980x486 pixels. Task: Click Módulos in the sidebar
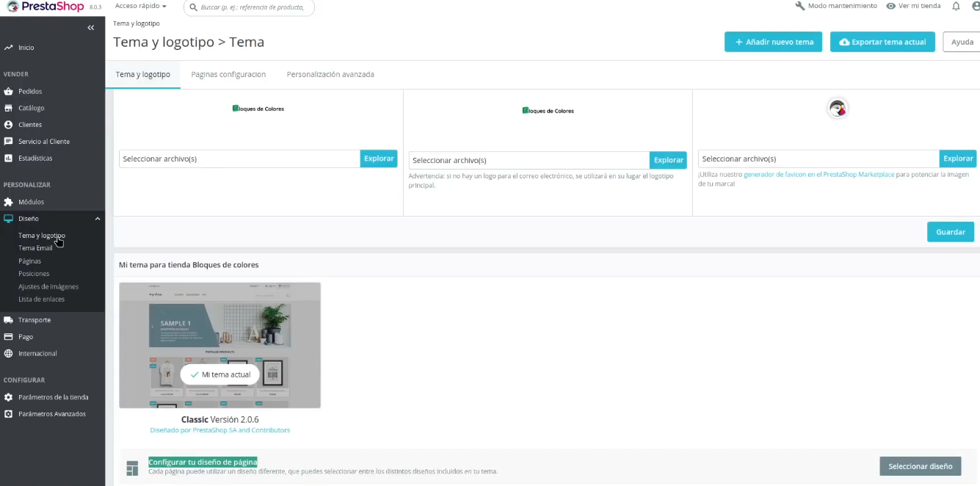31,202
